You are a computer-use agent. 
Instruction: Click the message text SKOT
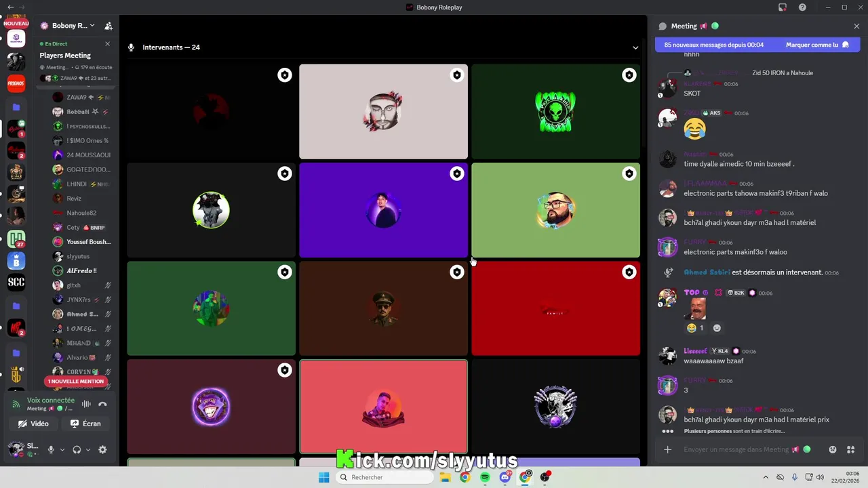(692, 94)
